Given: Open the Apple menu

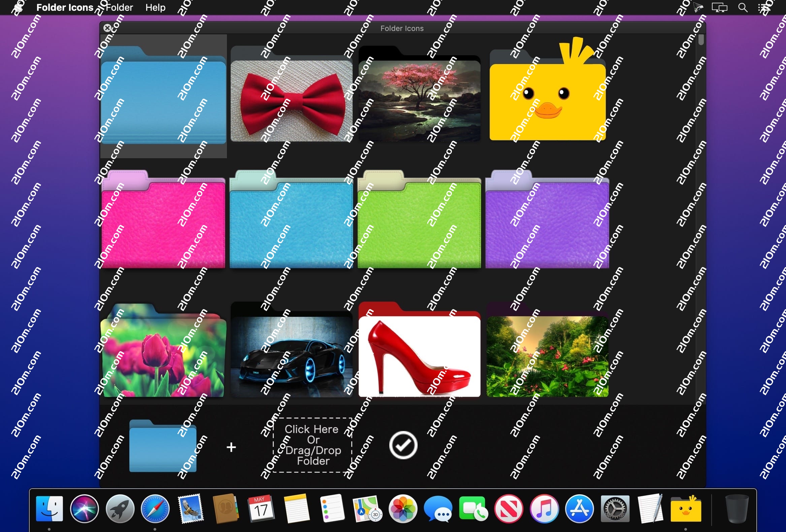Looking at the screenshot, I should click(x=18, y=7).
